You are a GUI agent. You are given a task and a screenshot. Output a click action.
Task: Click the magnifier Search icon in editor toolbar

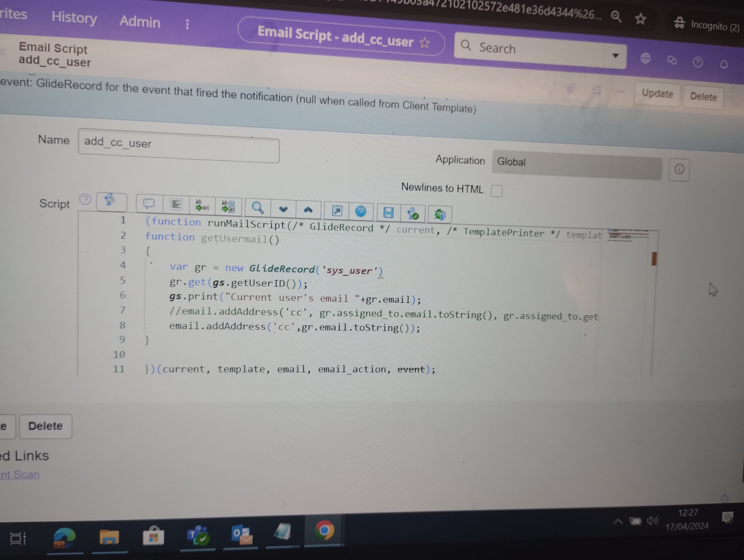pos(258,208)
